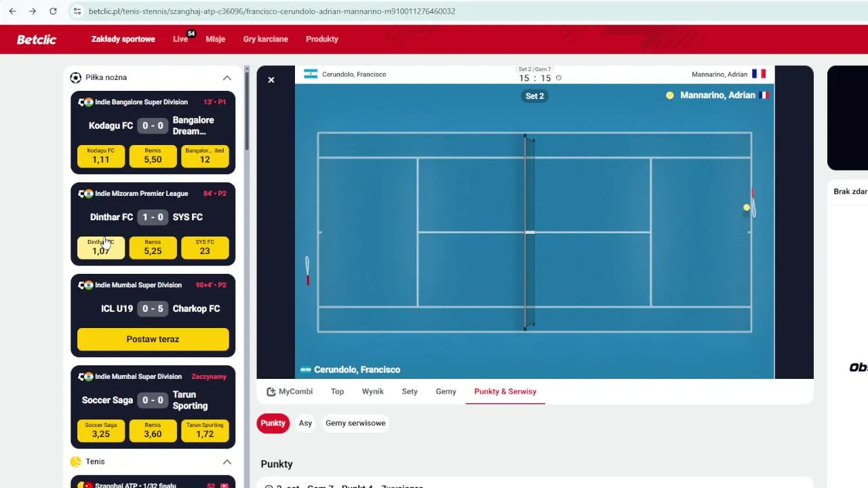The width and height of the screenshot is (868, 488).
Task: Click the Set 2 badge on court
Action: coord(535,96)
